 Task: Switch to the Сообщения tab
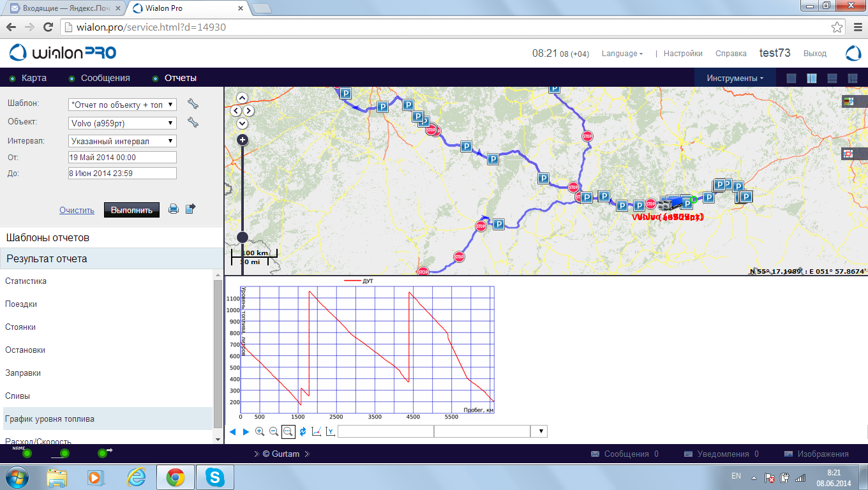pos(105,78)
